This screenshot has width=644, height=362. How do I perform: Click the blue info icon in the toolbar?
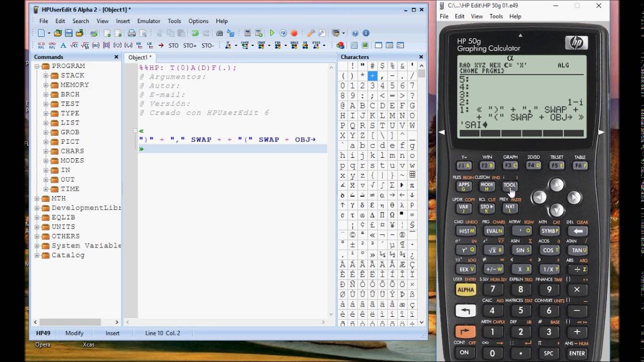click(366, 33)
